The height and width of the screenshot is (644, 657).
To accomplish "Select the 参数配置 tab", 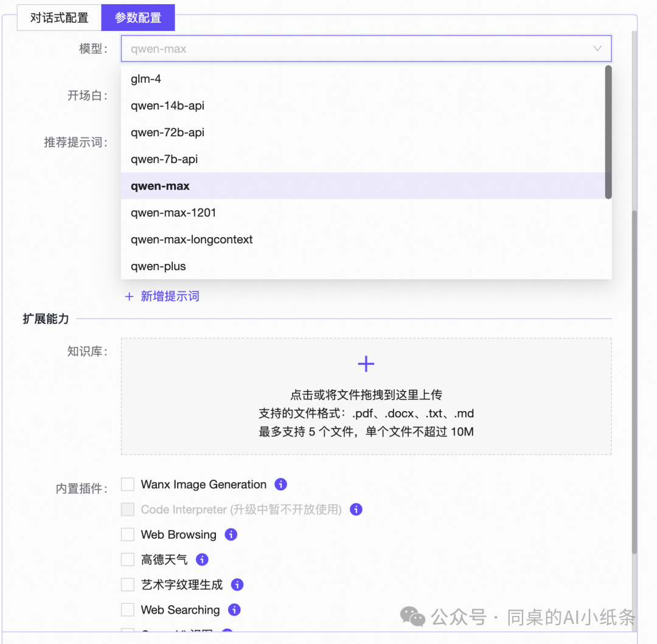I will tap(138, 18).
